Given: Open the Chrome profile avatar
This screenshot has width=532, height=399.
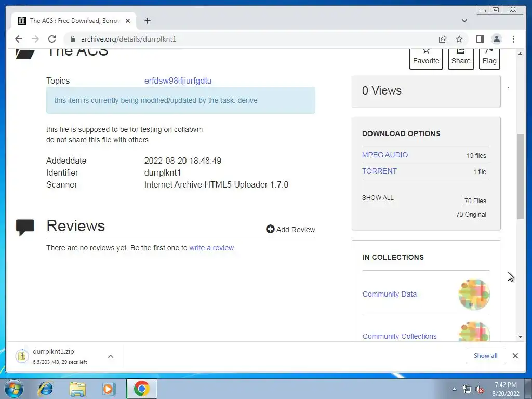Looking at the screenshot, I should 496,39.
